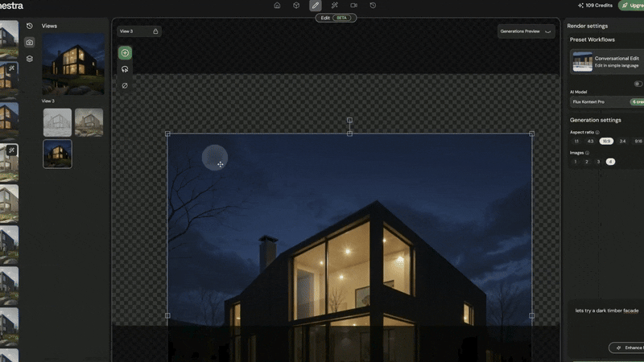Toggle the switch below Conversational Edit
This screenshot has height=362, width=644.
638,84
